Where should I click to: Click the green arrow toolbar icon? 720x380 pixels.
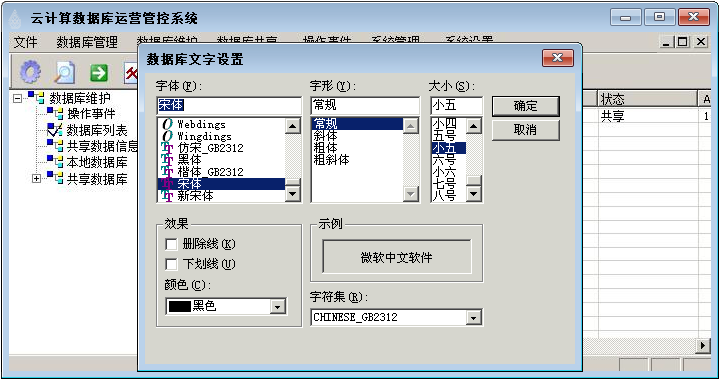[x=99, y=73]
